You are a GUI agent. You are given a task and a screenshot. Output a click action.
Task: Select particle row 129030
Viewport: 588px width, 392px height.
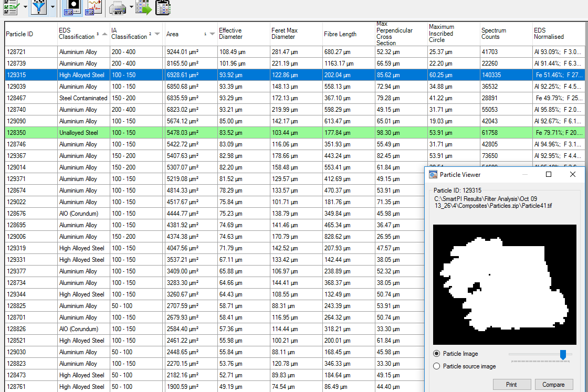(215, 352)
